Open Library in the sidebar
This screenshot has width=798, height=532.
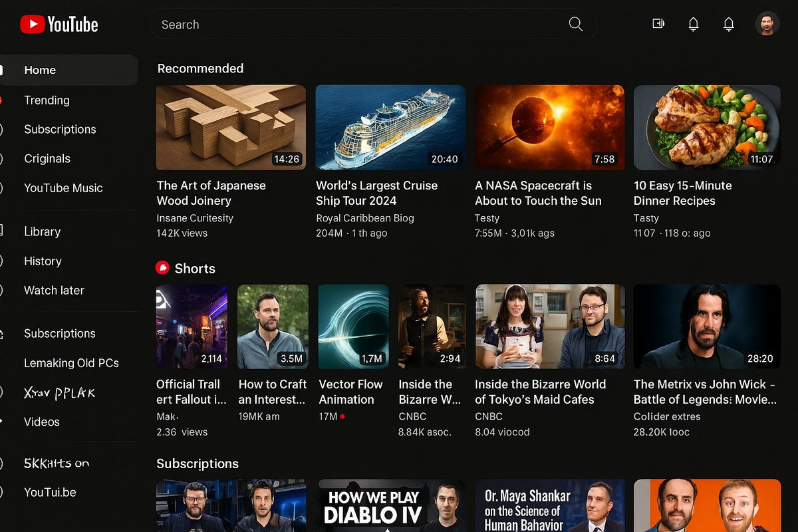42,231
